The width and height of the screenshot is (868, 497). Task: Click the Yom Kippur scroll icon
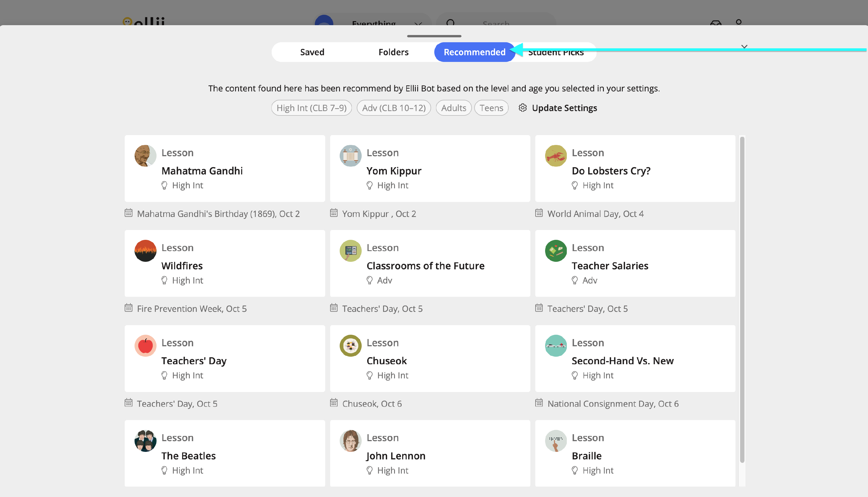coord(350,156)
